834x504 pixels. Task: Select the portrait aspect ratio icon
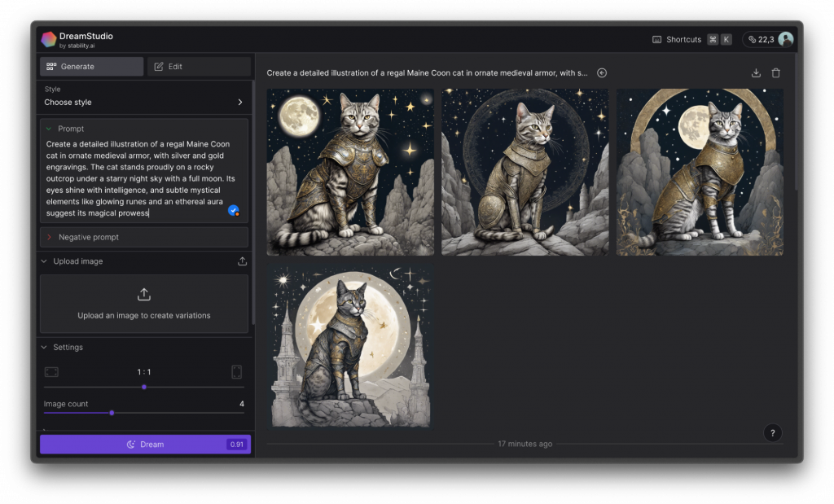click(237, 371)
